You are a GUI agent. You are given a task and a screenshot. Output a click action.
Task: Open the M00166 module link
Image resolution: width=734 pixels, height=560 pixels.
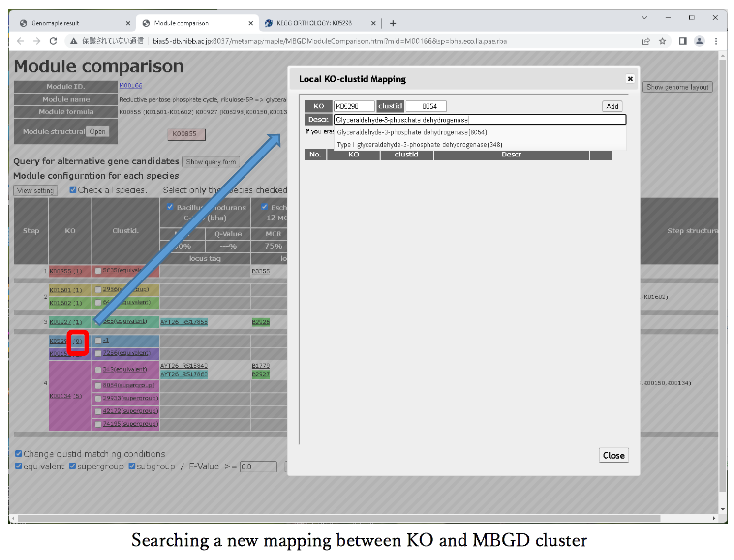click(130, 86)
